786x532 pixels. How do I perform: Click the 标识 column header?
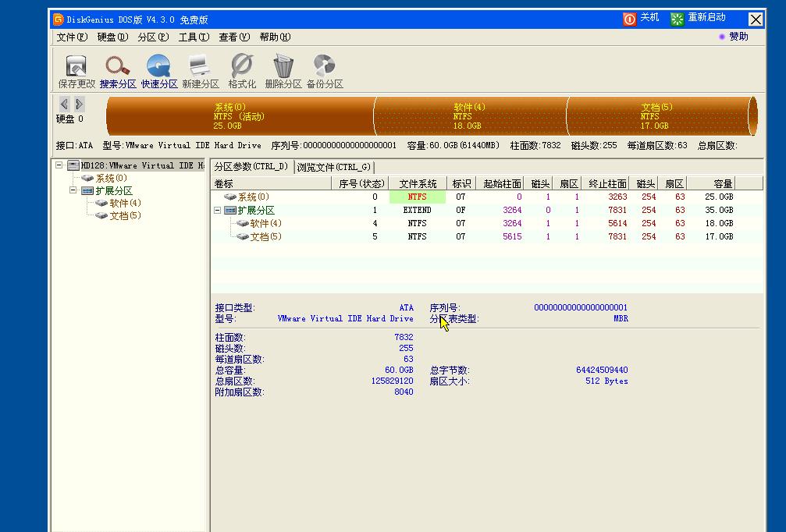(461, 183)
